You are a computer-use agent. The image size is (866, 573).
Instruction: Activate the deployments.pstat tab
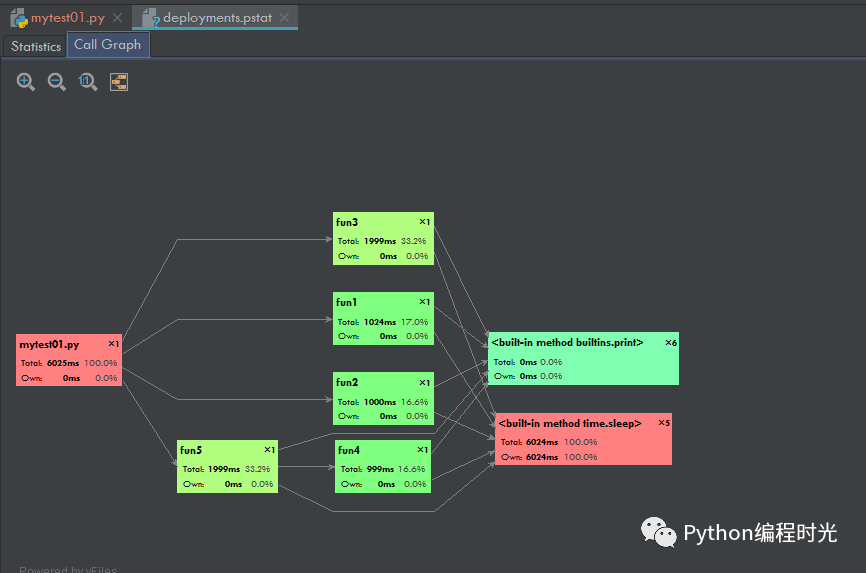pyautogui.click(x=216, y=18)
